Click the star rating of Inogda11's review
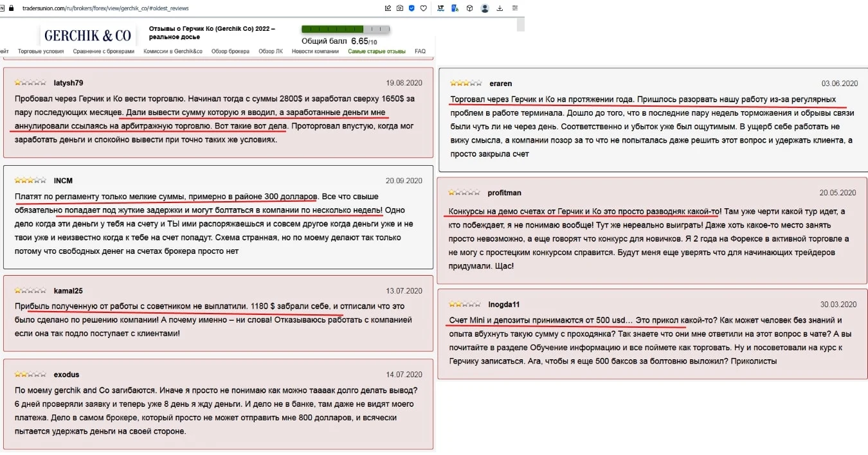Viewport: 868px width, 455px height. point(465,305)
